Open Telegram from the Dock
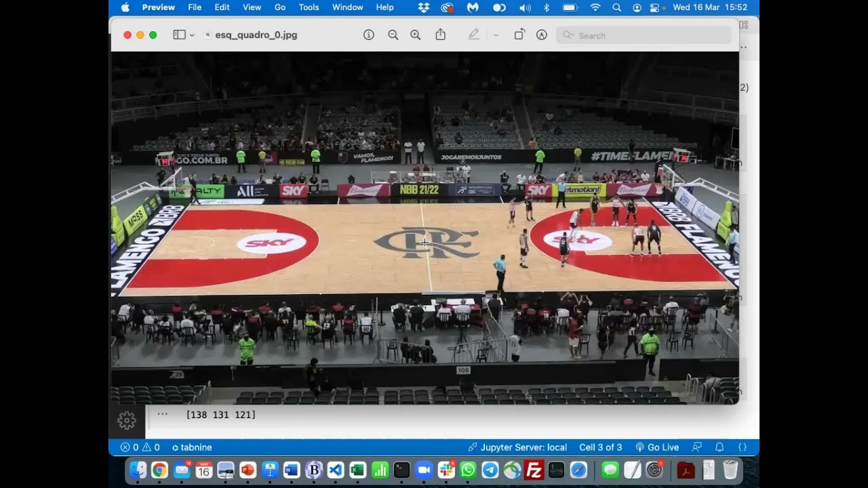The image size is (868, 488). (x=490, y=470)
